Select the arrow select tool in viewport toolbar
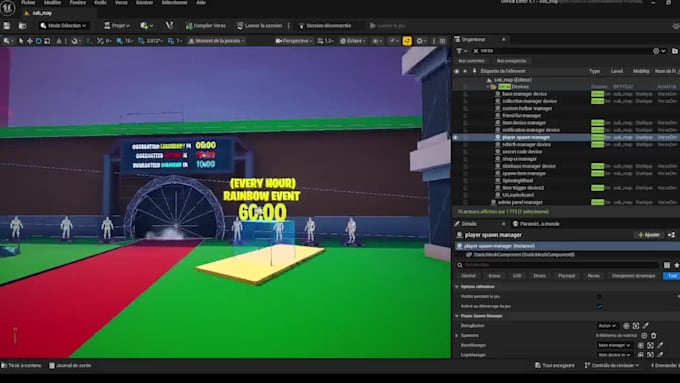The height and width of the screenshot is (383, 680). pos(20,41)
